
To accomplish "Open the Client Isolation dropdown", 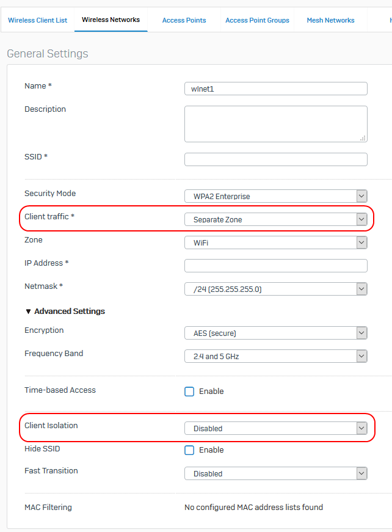I will pos(276,429).
